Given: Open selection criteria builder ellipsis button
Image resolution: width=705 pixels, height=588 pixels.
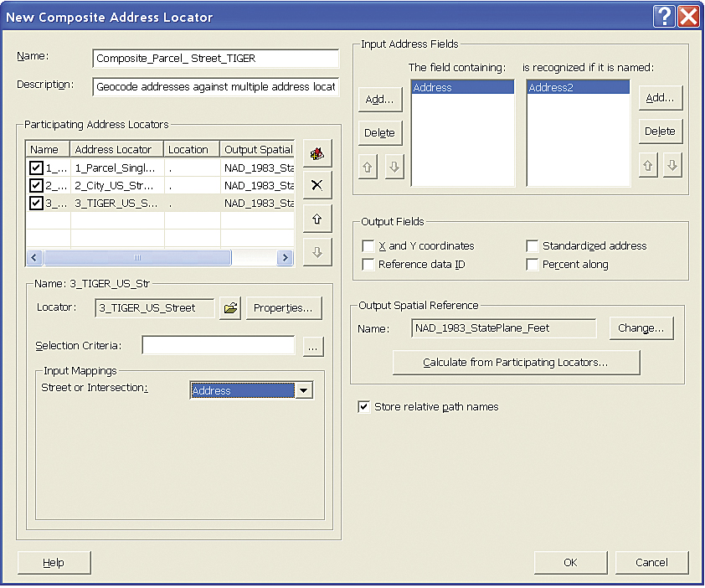Looking at the screenshot, I should coord(313,347).
